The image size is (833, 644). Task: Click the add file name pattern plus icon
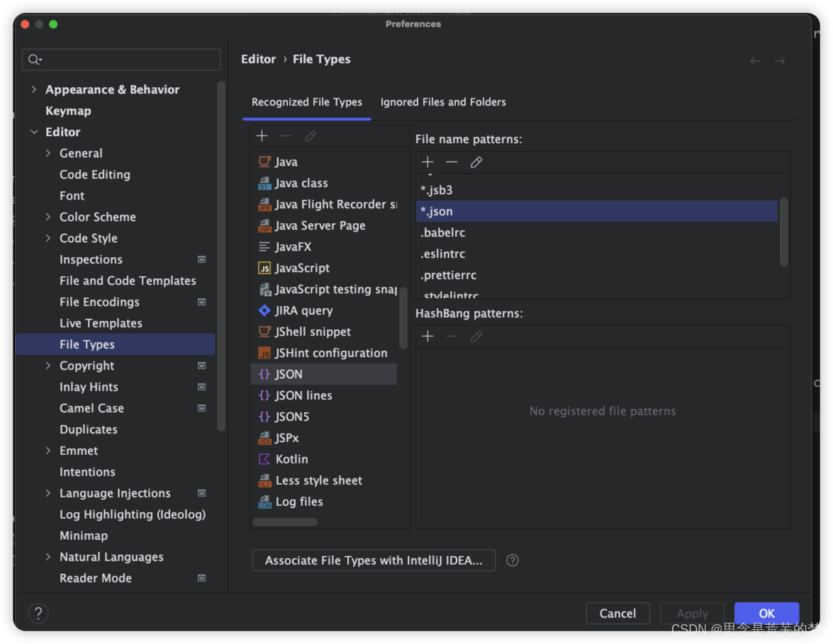click(x=427, y=162)
